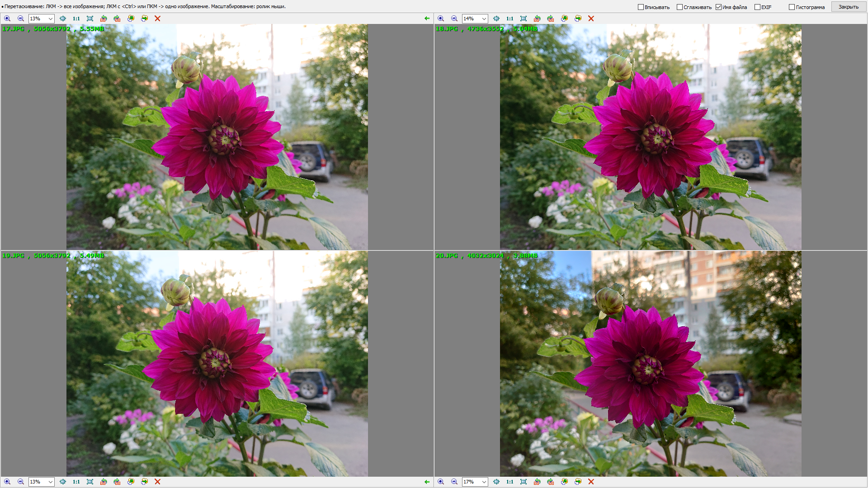Delete 19.JPG with red X icon
This screenshot has width=868, height=488.
pos(157,482)
